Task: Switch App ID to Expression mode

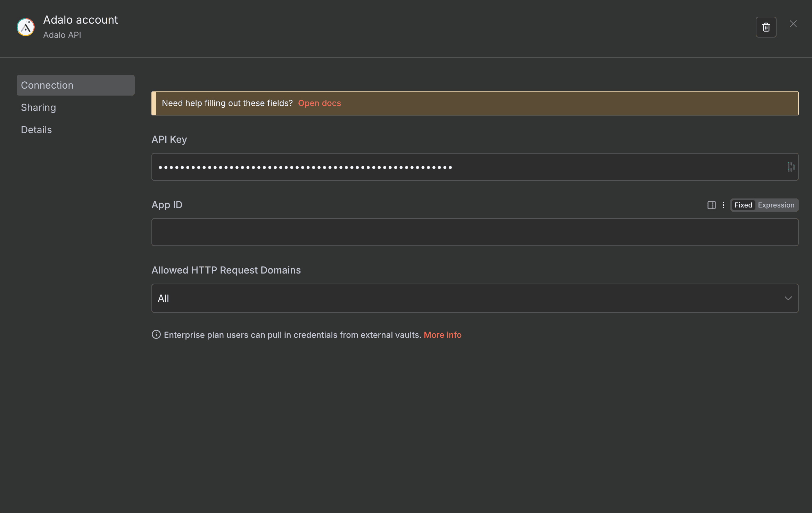Action: pyautogui.click(x=776, y=205)
